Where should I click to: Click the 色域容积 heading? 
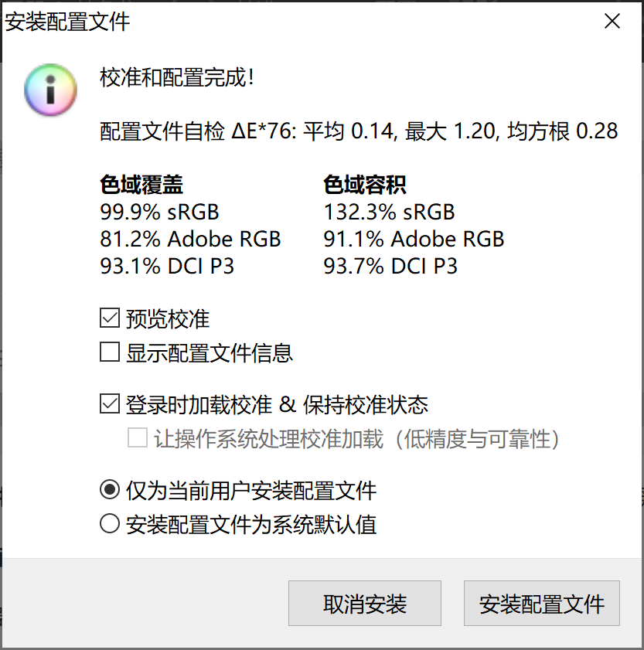pyautogui.click(x=365, y=185)
